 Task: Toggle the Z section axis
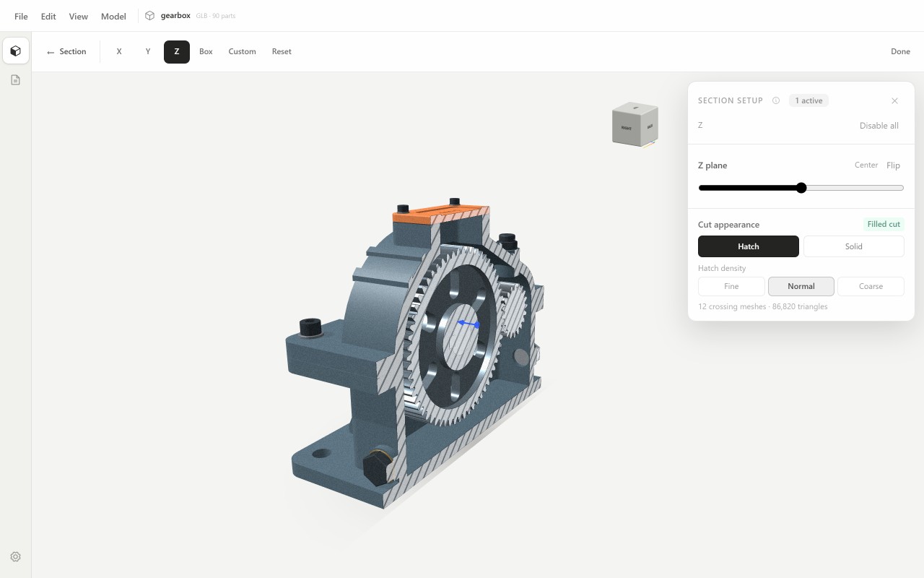coord(177,51)
